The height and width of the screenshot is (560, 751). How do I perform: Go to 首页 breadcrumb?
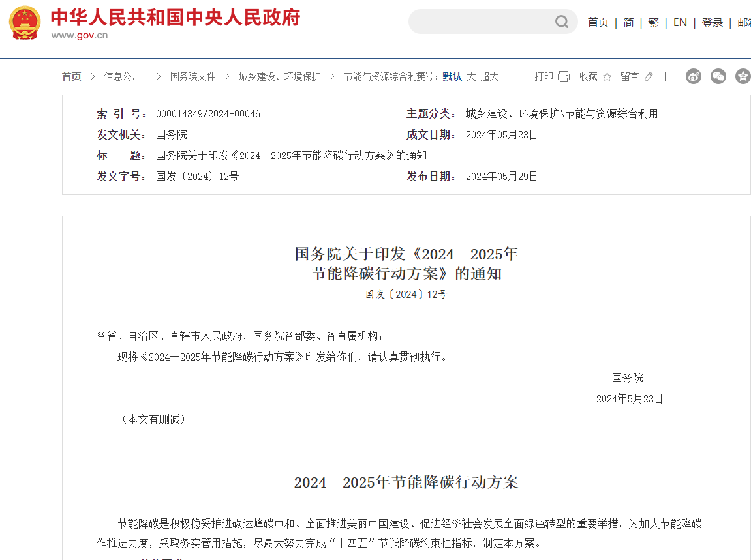pos(71,76)
